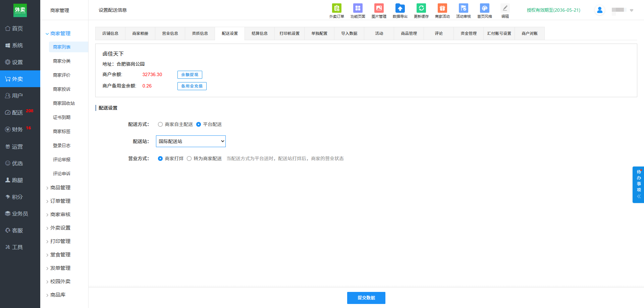Switch to the 店铺信息 tab
This screenshot has height=308, width=644.
(x=110, y=34)
